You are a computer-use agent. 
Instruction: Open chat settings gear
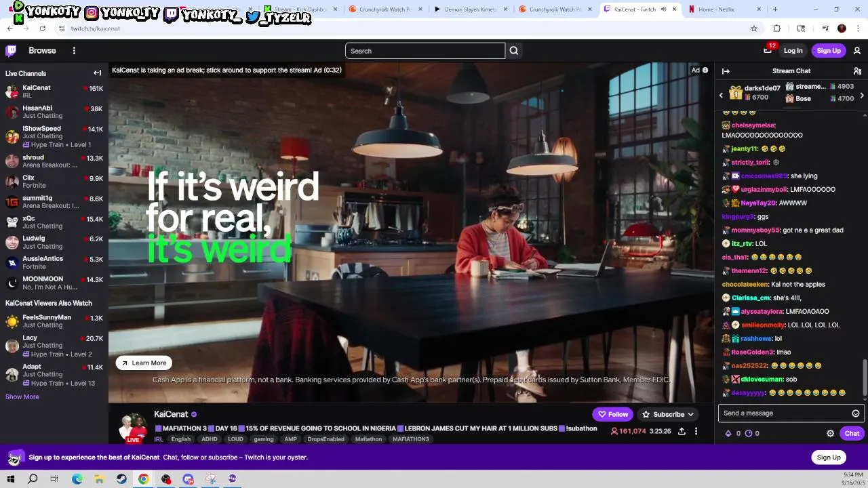coord(830,433)
